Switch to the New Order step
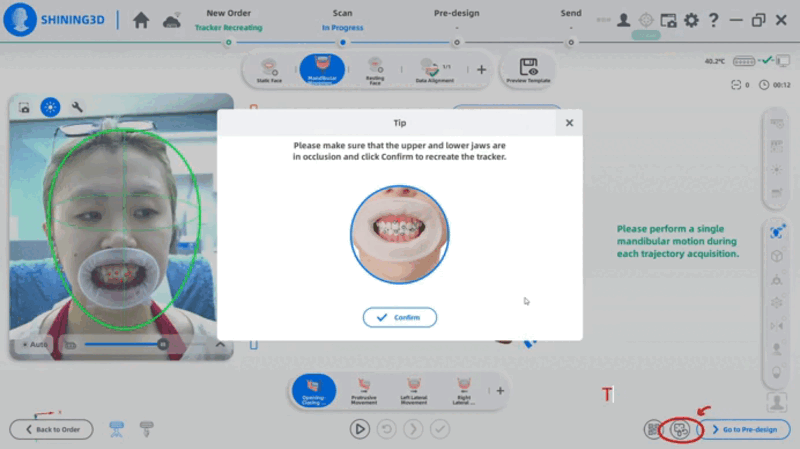Viewport: 800px width, 449px height. pos(229,13)
